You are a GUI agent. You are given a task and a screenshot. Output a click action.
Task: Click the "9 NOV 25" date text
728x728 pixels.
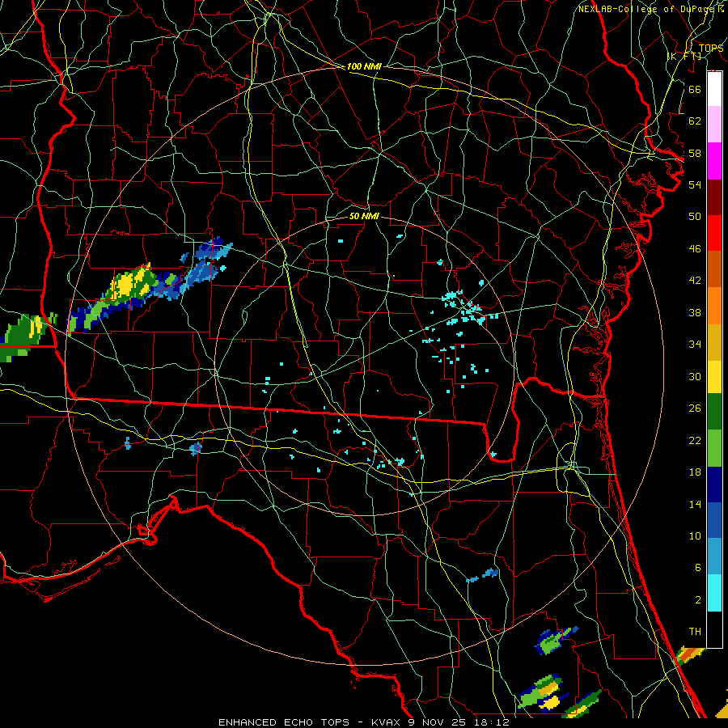(x=438, y=722)
